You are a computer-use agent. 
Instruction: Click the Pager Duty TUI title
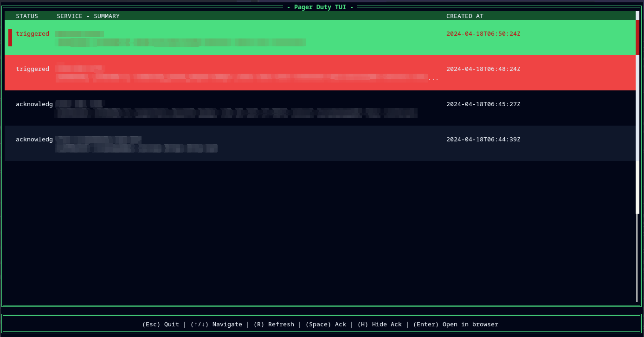320,7
